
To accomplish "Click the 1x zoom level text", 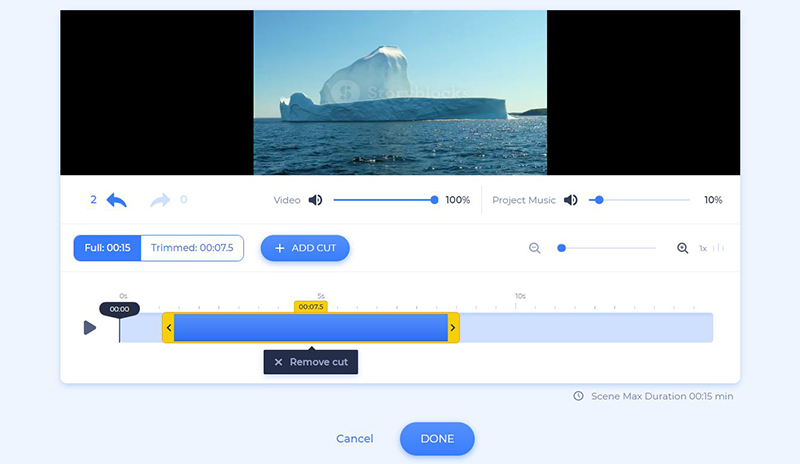I will (x=703, y=249).
